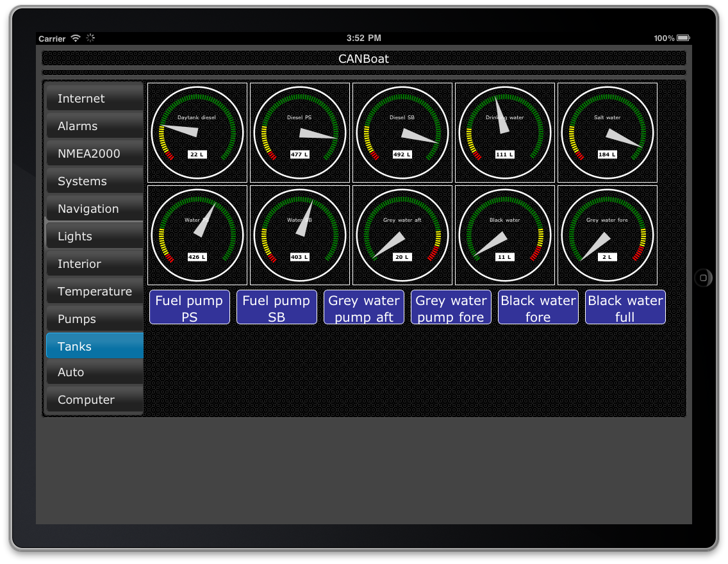Viewport: 728px width, 564px height.
Task: Tap the Water PS gauge reading 426 L
Action: pyautogui.click(x=197, y=235)
